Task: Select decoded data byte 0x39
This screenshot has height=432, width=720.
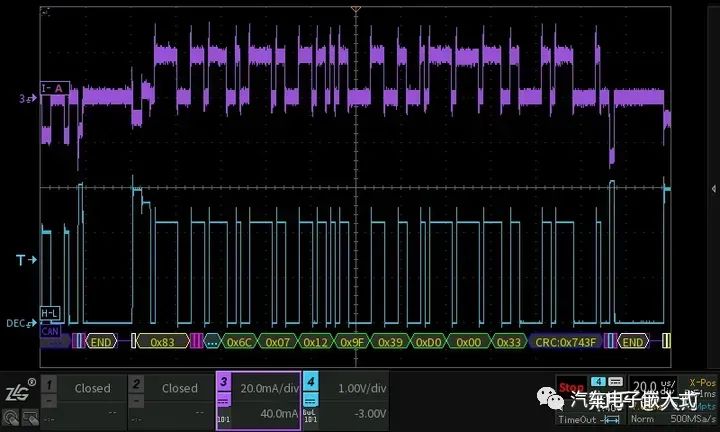Action: (390, 342)
